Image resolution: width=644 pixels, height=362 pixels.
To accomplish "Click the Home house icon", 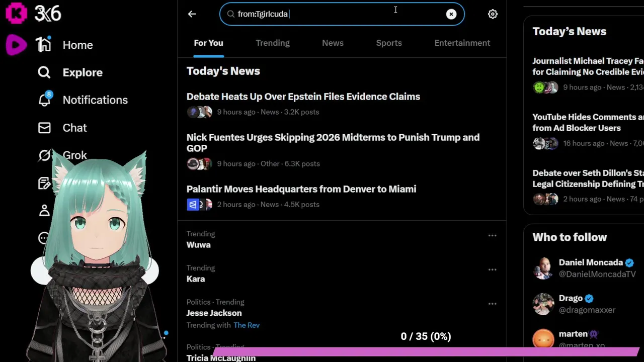I will [x=44, y=45].
